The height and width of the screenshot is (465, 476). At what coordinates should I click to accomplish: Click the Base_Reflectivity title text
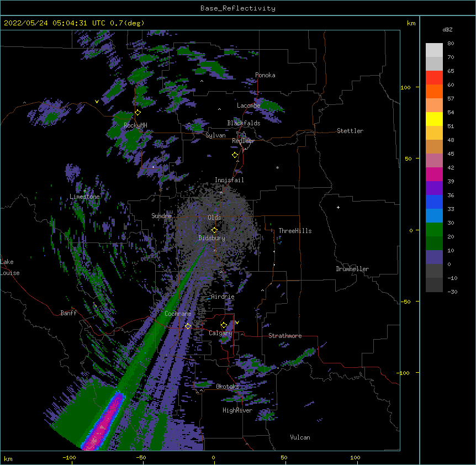click(x=238, y=8)
